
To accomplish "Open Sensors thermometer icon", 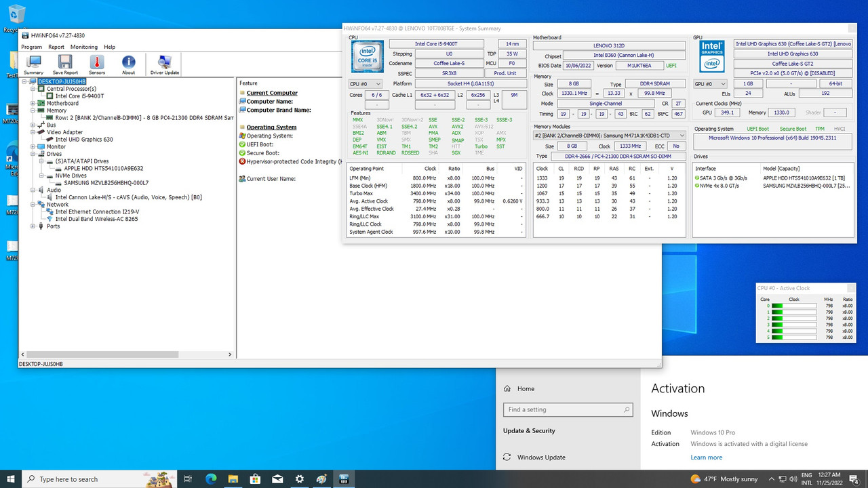I will pos(97,65).
